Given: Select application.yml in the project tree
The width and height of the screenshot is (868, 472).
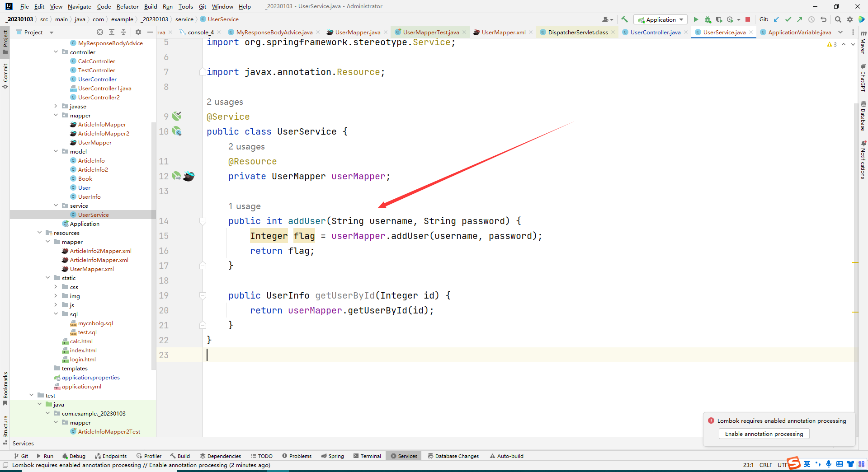Looking at the screenshot, I should click(x=81, y=386).
